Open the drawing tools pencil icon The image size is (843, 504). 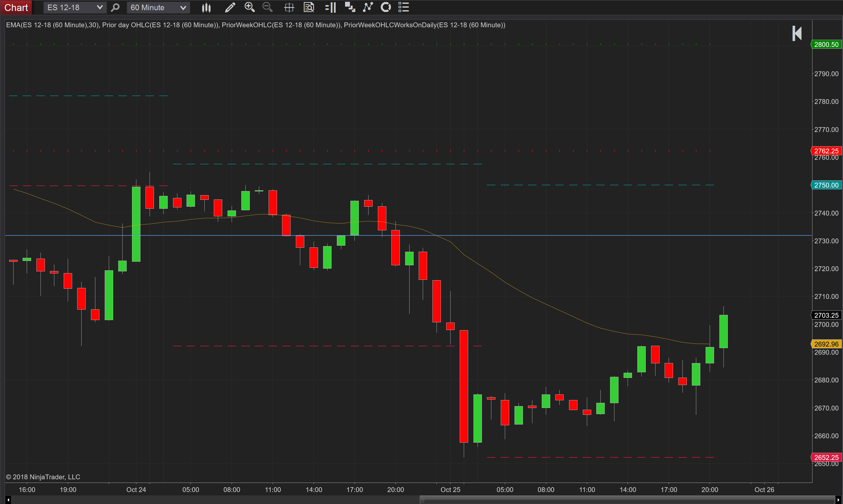coord(230,7)
